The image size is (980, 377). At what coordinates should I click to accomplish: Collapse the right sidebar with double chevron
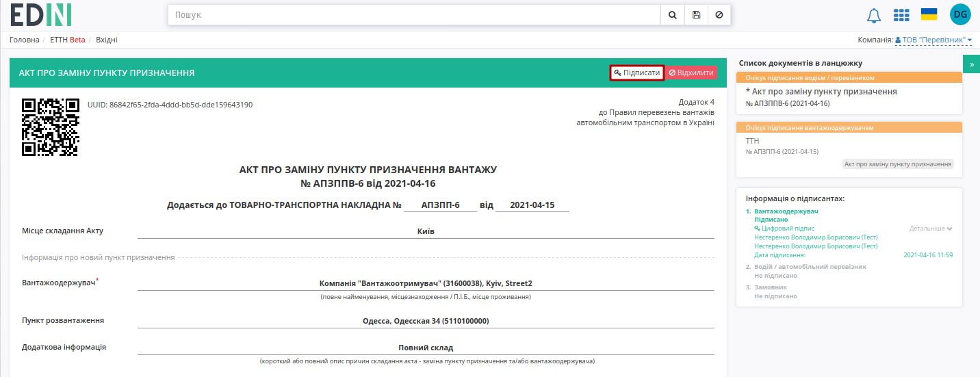point(972,63)
